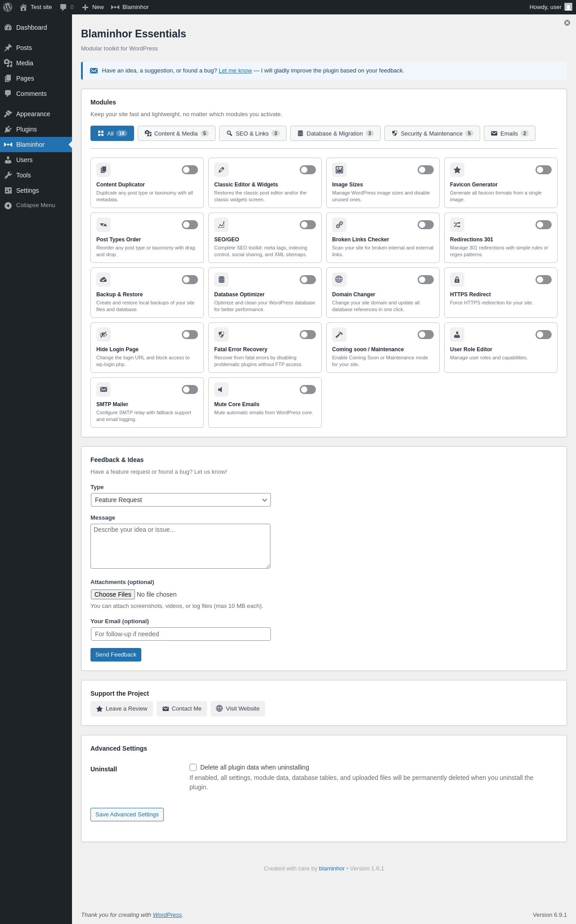Click the Content Duplicator module icon
Viewport: 576px width, 924px height.
(x=103, y=170)
